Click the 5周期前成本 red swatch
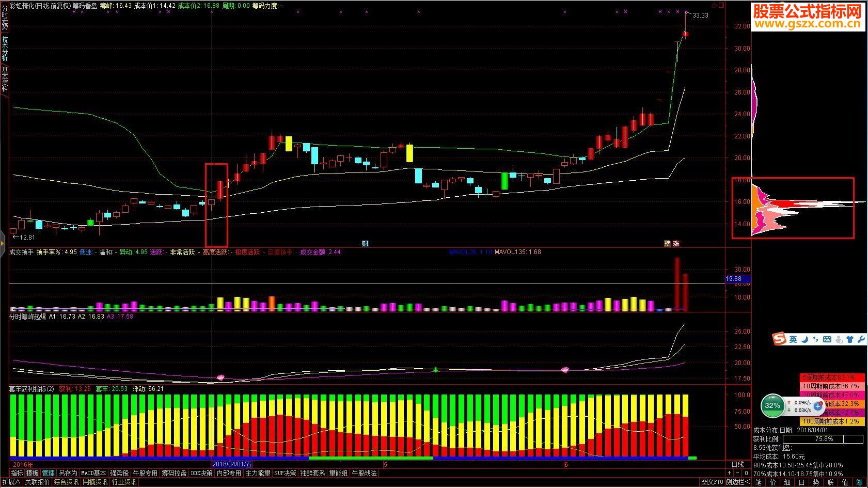The height and width of the screenshot is (488, 868). (x=832, y=377)
